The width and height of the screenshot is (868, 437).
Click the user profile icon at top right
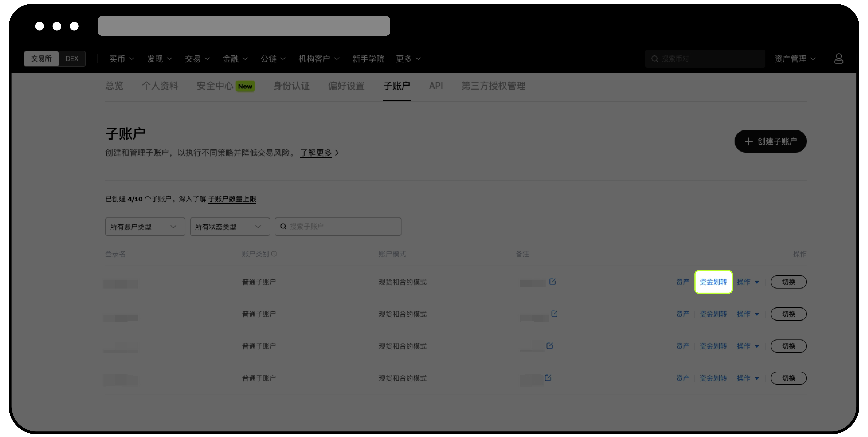click(x=839, y=59)
